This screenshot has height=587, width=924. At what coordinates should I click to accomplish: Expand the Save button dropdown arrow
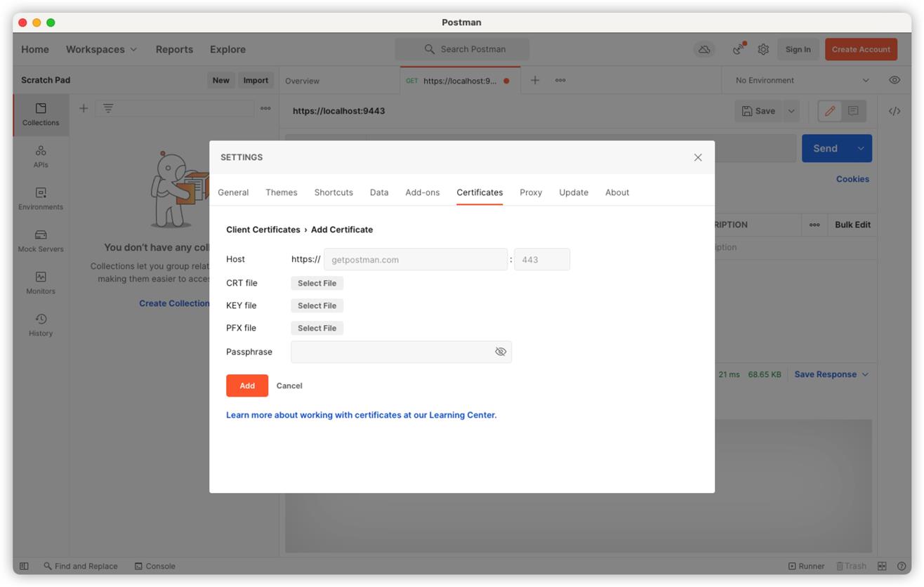tap(791, 111)
